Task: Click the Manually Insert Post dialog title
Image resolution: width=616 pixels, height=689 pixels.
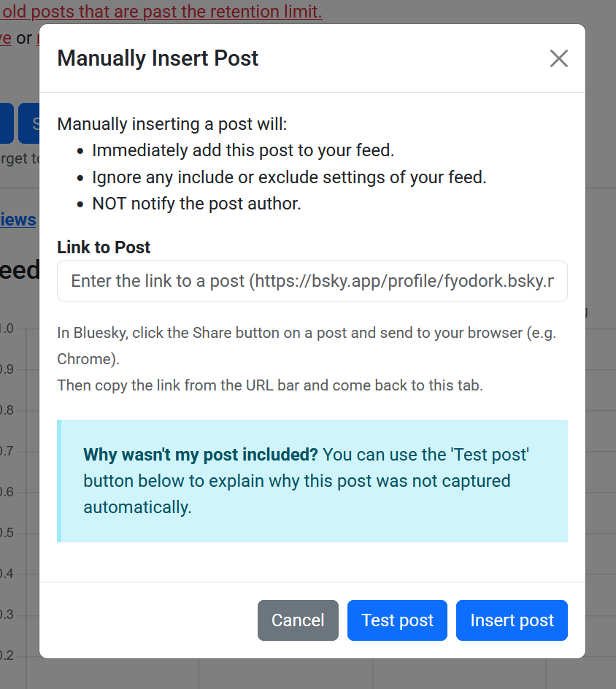Action: [158, 58]
